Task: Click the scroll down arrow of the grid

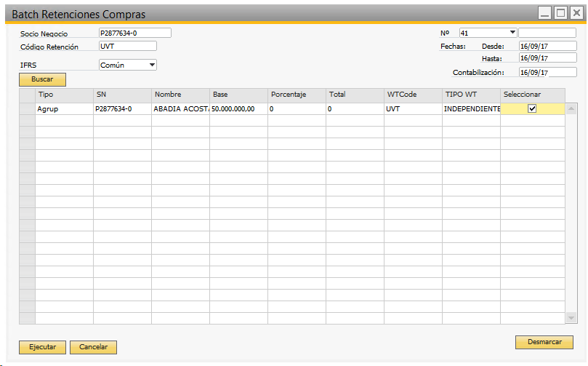Action: pyautogui.click(x=571, y=318)
